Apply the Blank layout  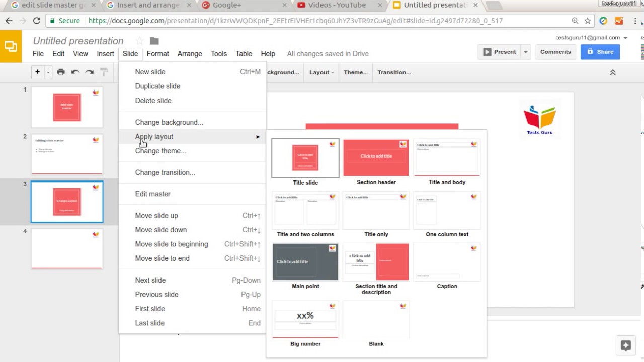pos(376,324)
